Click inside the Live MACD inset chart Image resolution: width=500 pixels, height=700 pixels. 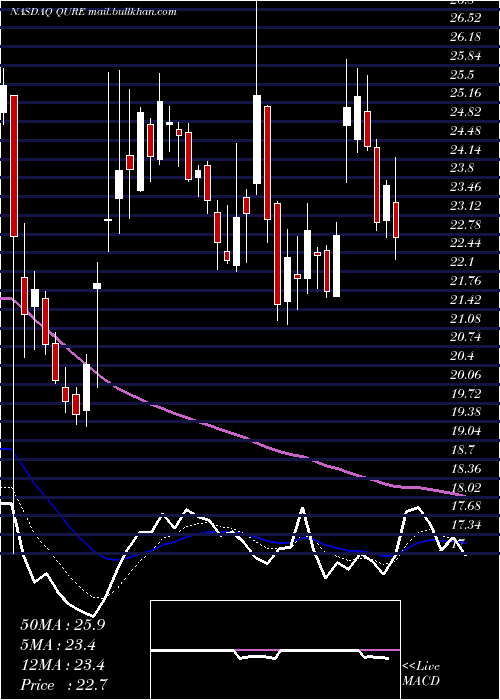click(x=275, y=650)
